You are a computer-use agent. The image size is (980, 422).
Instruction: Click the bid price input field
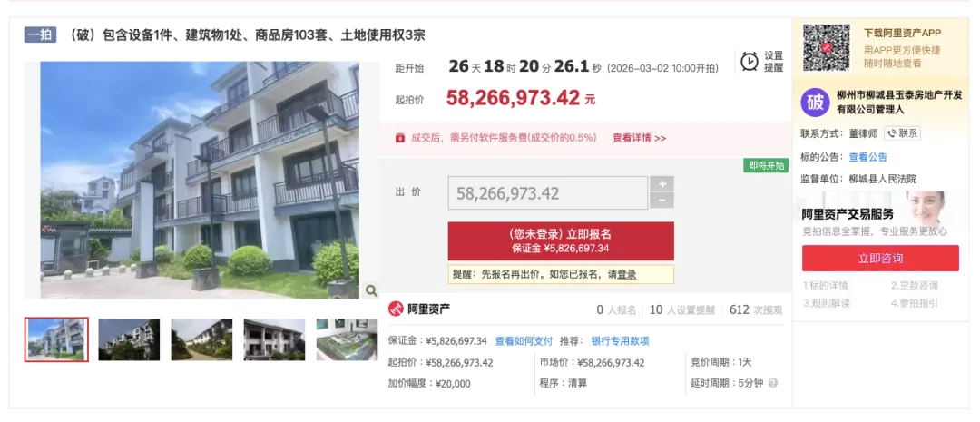[x=548, y=193]
